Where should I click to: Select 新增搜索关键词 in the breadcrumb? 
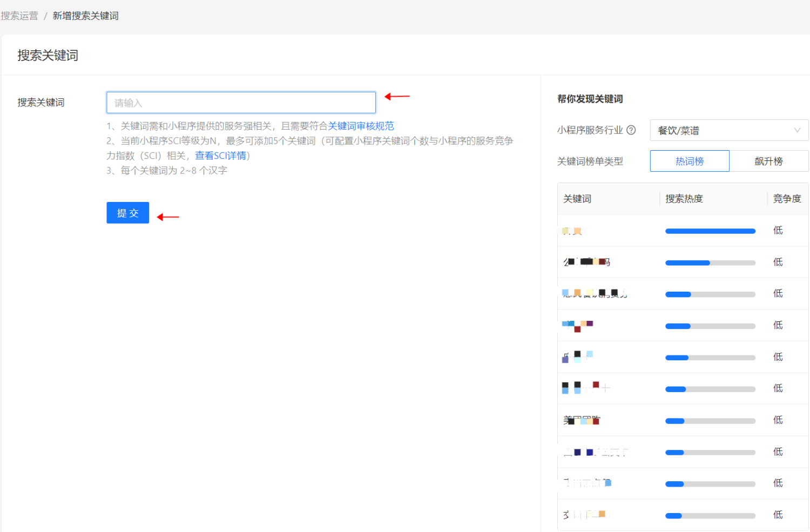pos(86,16)
